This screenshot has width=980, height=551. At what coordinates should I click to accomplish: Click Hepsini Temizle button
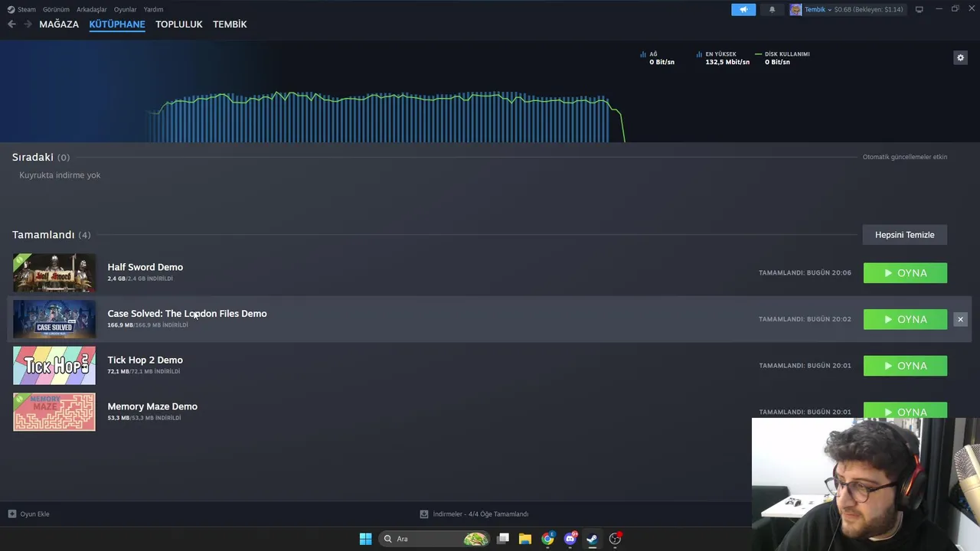point(905,235)
